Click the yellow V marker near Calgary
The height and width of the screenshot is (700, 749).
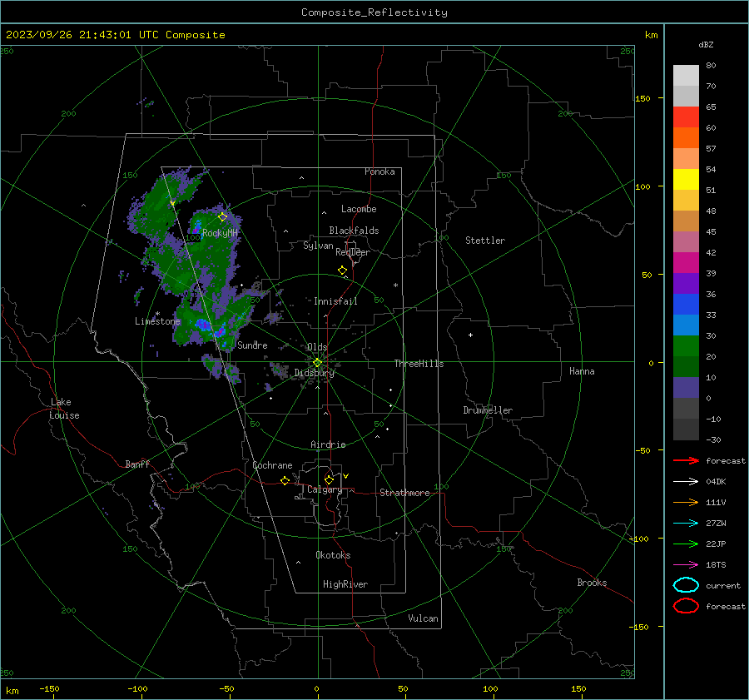pos(346,476)
